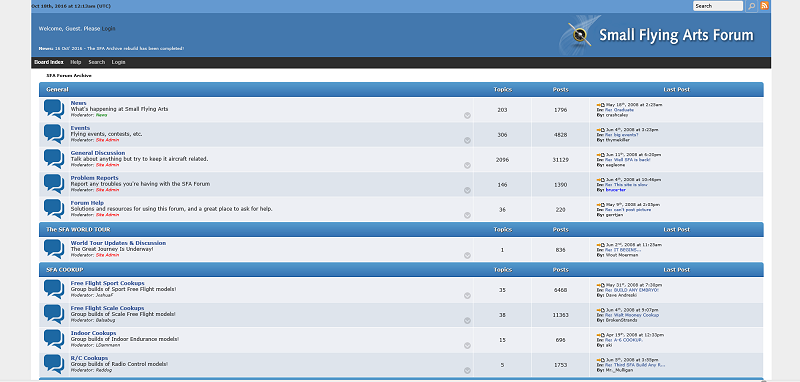Open the News board link
The image size is (800, 382).
[x=79, y=103]
